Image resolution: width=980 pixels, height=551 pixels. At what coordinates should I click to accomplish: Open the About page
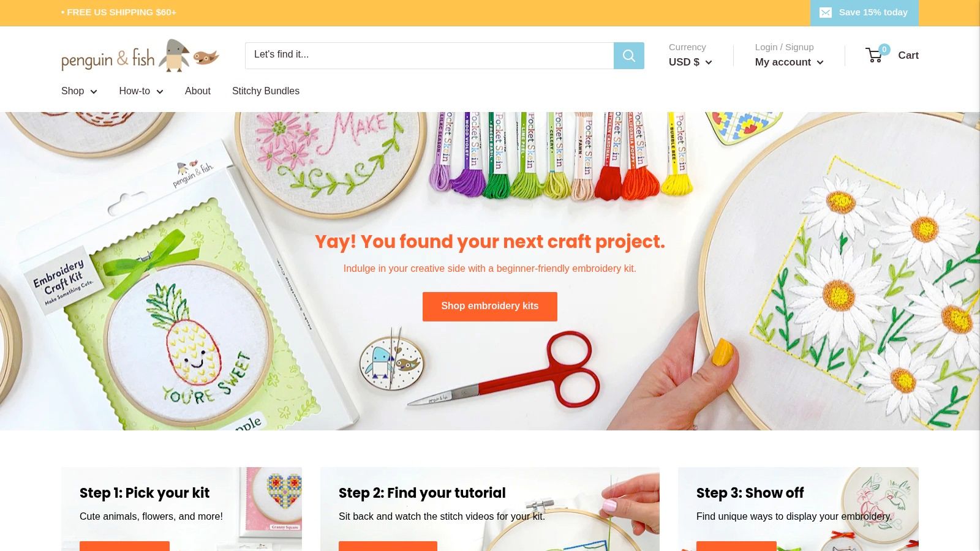[x=198, y=91]
